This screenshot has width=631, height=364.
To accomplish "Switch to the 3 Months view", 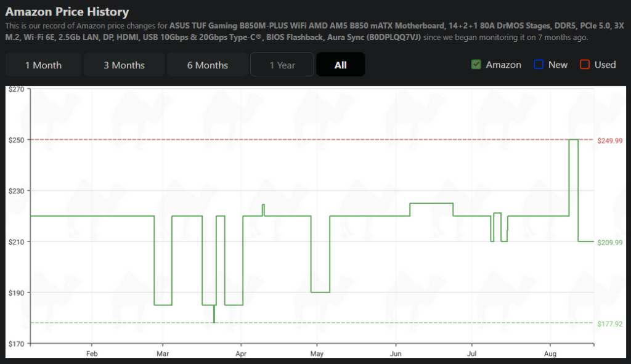I will pyautogui.click(x=124, y=65).
